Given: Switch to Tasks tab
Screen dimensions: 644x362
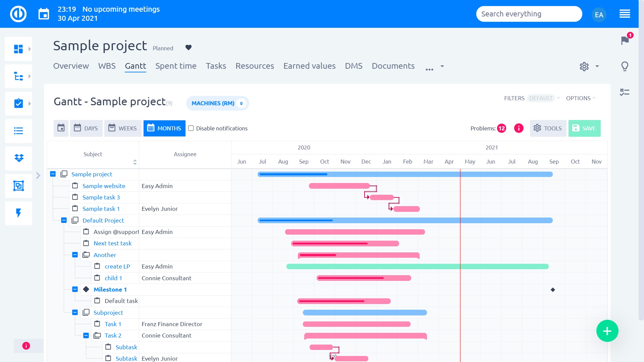Looking at the screenshot, I should (215, 66).
